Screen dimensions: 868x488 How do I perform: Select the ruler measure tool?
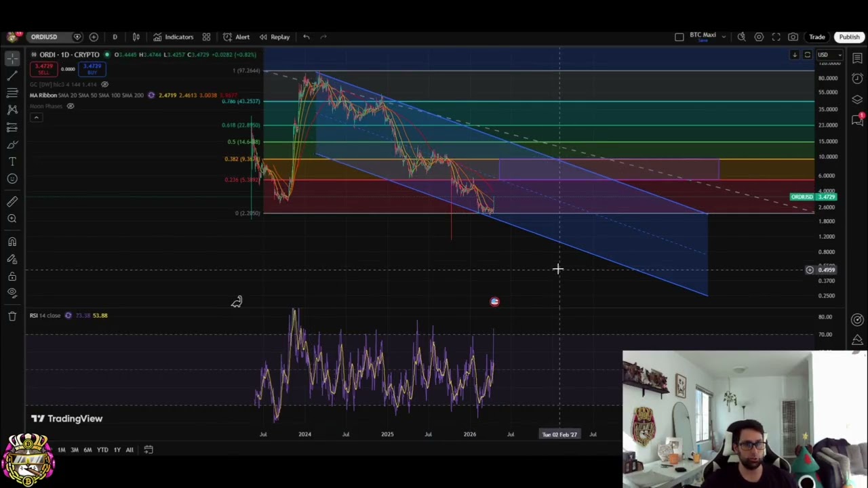point(12,201)
